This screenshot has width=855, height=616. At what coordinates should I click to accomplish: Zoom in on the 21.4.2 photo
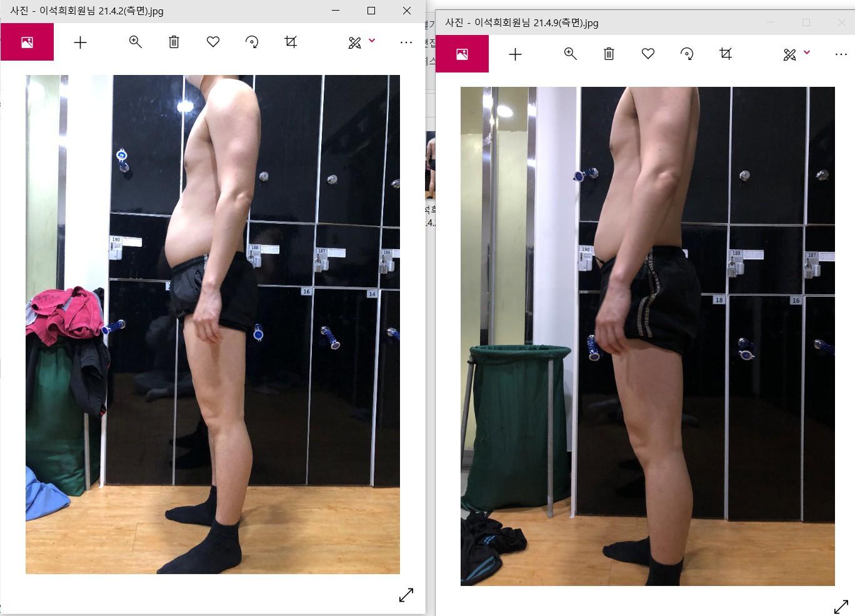point(135,42)
